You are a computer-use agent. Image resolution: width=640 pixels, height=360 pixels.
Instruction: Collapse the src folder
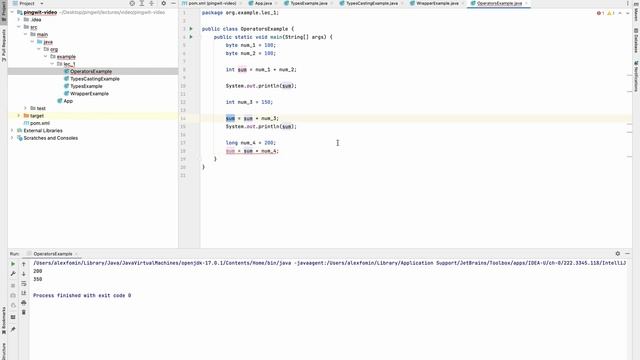[x=18, y=27]
